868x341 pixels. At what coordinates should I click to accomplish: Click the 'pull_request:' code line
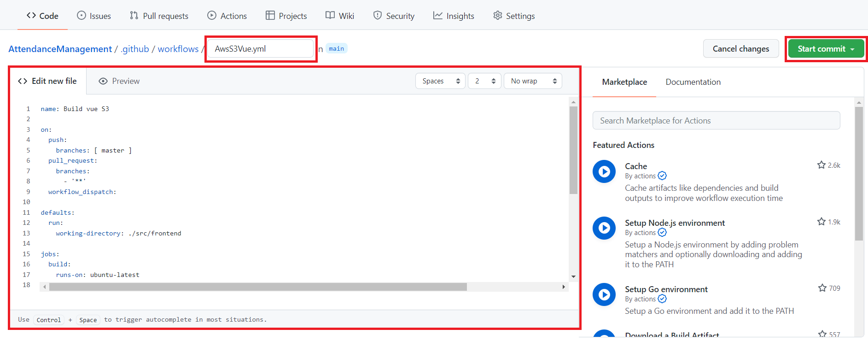click(x=73, y=160)
